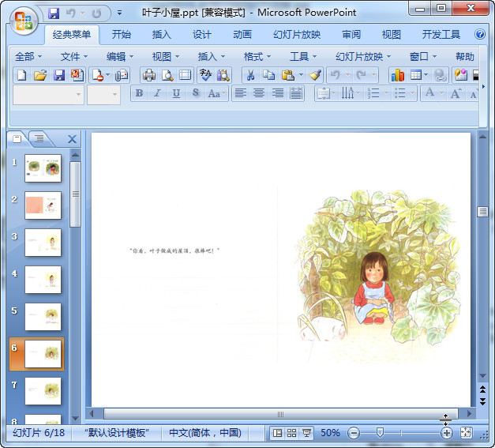Toggle Bold formatting

tap(139, 93)
